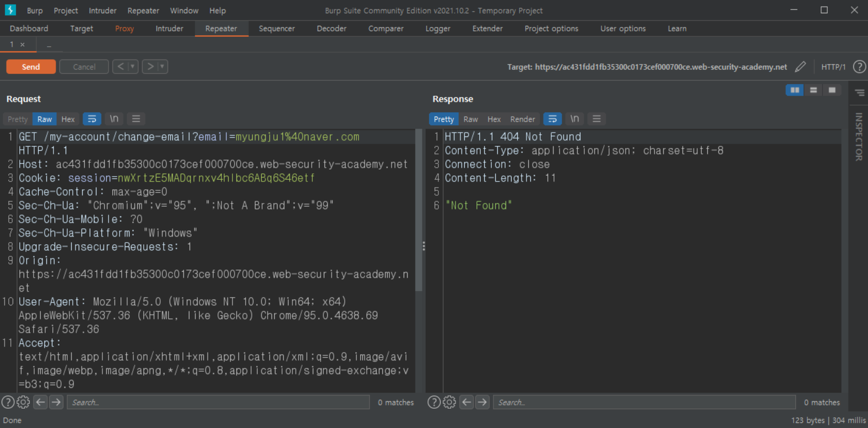868x428 pixels.
Task: Open the Burp menu
Action: pos(35,10)
